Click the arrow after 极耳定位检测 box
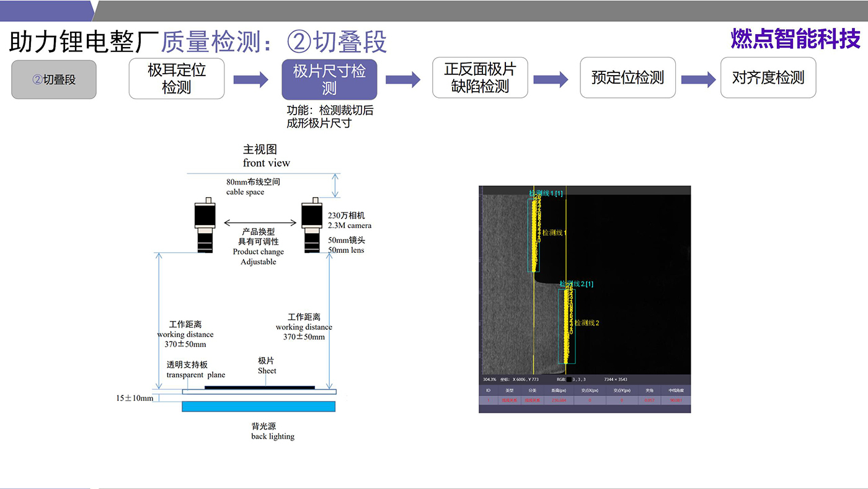Viewport: 868px width, 489px height. tap(250, 79)
